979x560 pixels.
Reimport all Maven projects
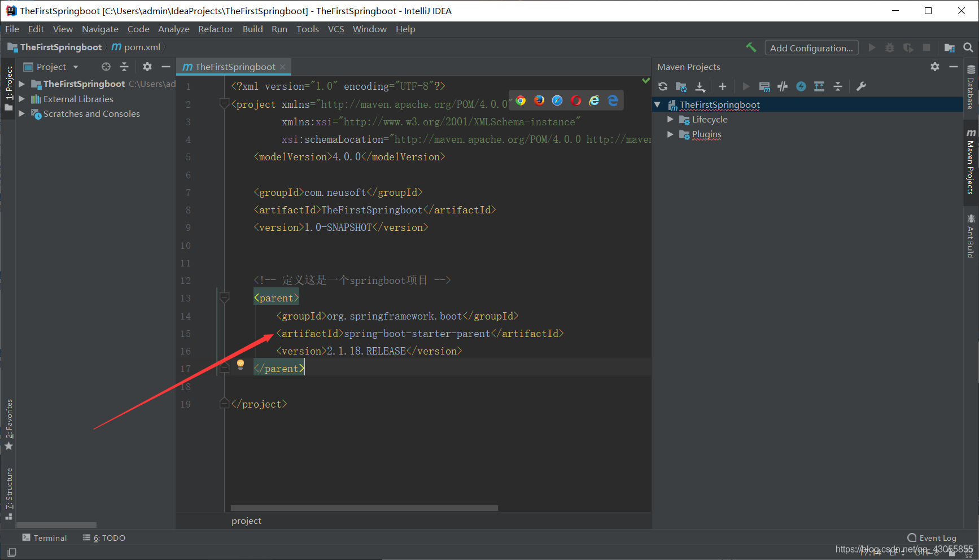pos(663,86)
